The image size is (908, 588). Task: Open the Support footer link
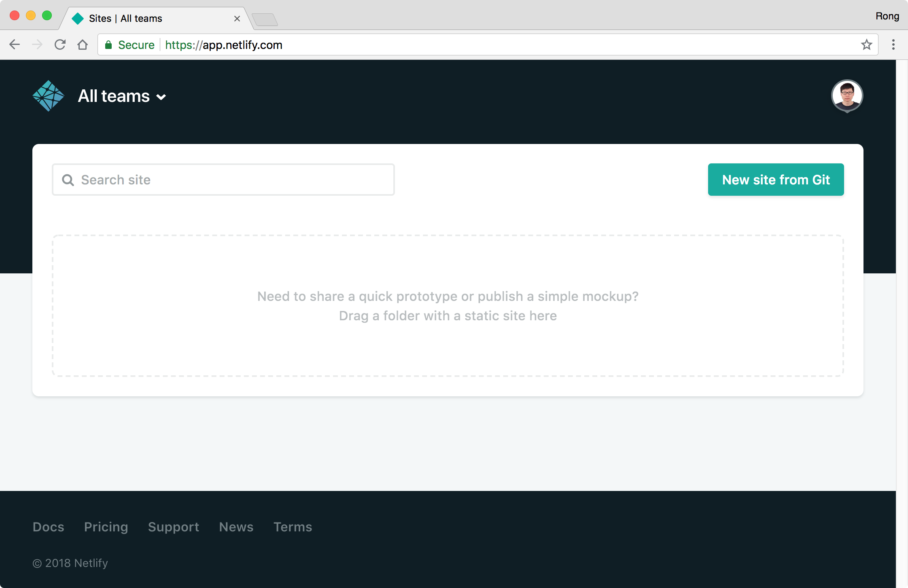(174, 527)
